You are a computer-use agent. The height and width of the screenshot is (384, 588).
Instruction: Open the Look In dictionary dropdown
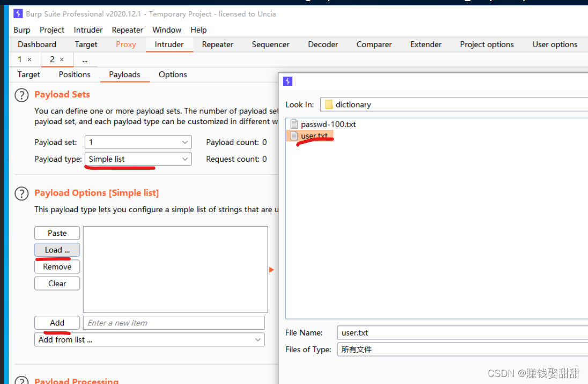(454, 104)
